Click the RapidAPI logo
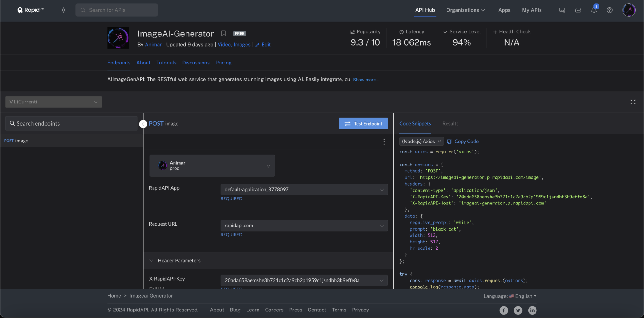The width and height of the screenshot is (644, 318). (30, 10)
